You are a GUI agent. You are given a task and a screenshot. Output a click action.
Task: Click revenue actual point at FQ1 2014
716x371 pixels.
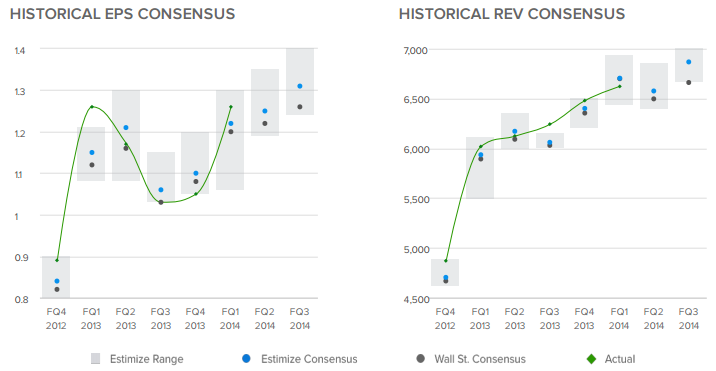coord(620,86)
